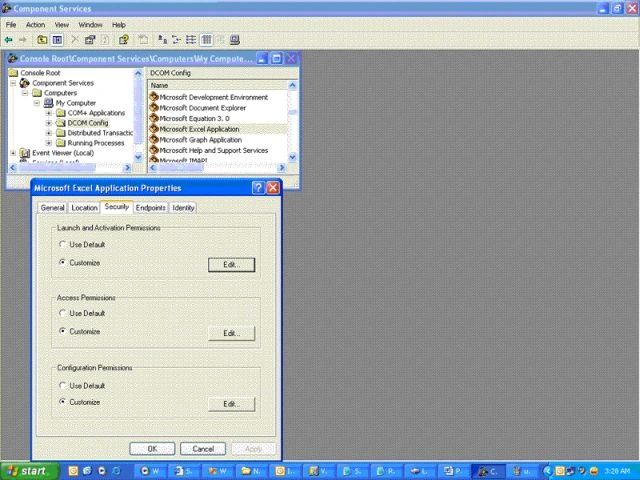Select COM+ Applications folder in the tree

[96, 113]
